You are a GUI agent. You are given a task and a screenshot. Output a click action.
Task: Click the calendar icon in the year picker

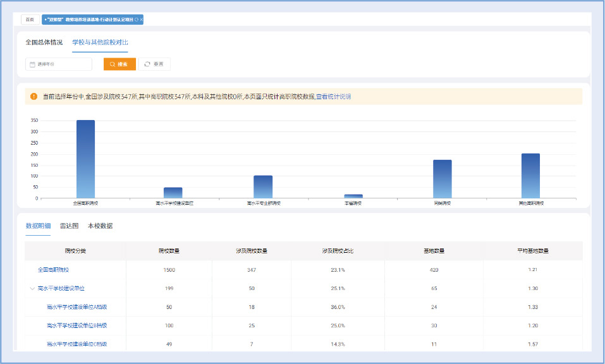click(32, 64)
